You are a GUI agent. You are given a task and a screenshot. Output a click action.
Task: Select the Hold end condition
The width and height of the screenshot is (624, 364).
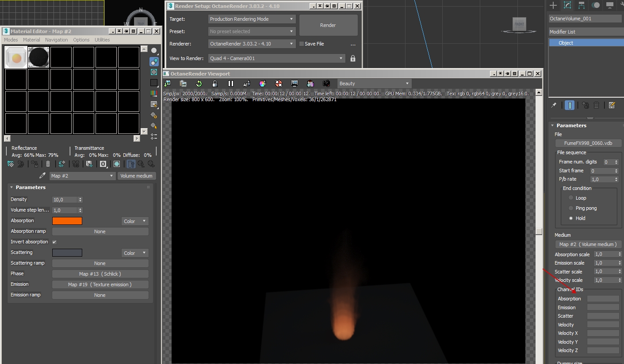[571, 218]
